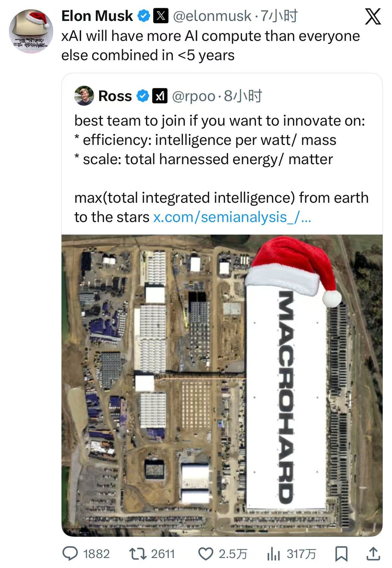Image resolution: width=392 pixels, height=568 pixels.
Task: Open the @elonmusk handle link
Action: 212,16
